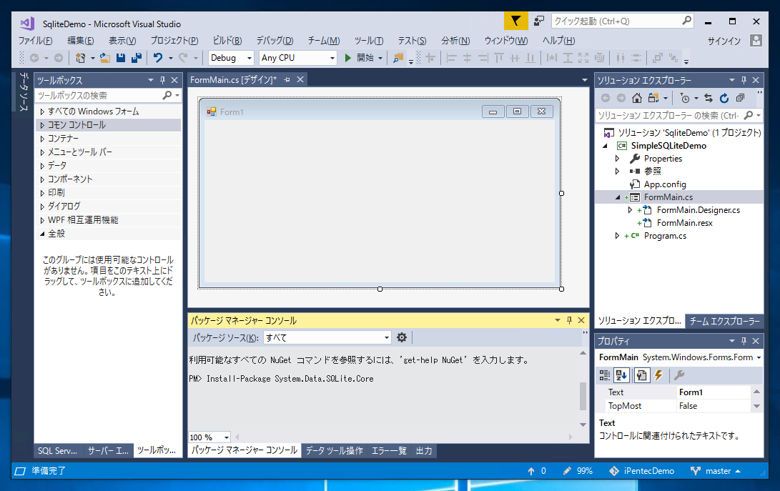Click the Property Pages wrench icon
Viewport: 780px width, 491px height.
click(679, 375)
